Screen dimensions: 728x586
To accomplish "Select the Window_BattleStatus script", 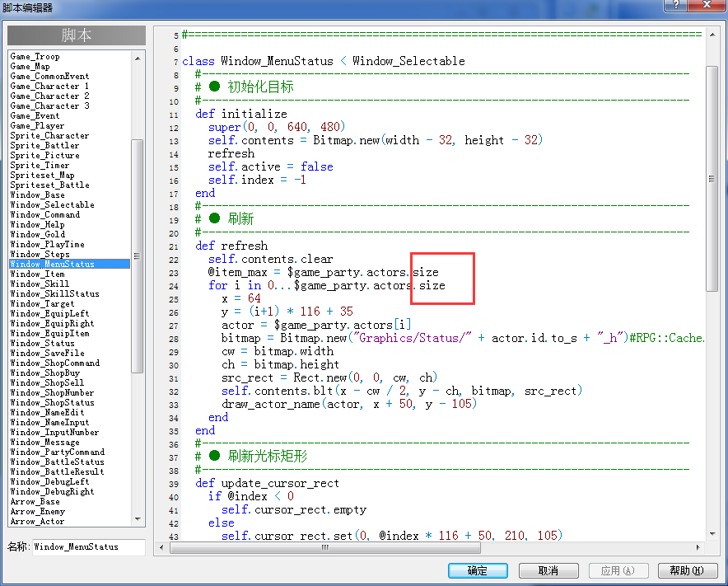I will pos(57,462).
